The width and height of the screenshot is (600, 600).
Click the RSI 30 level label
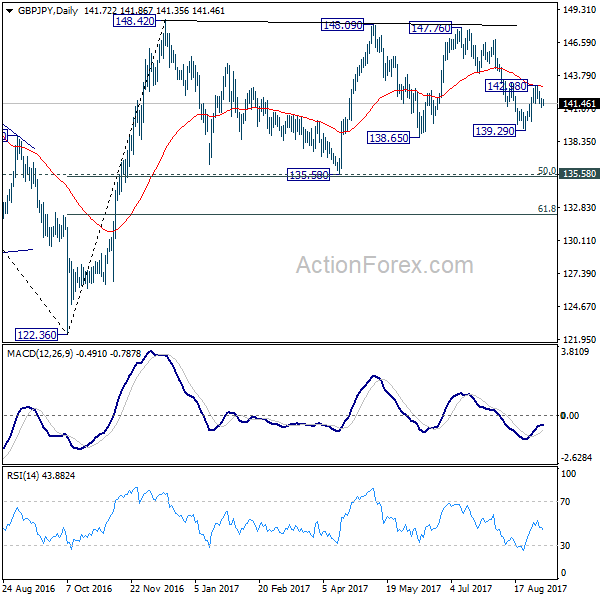click(x=565, y=546)
